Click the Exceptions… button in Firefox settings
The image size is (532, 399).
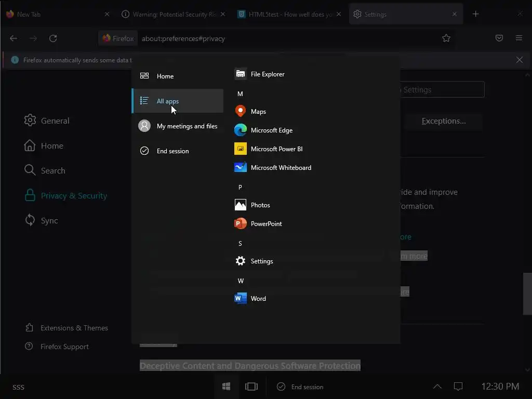[444, 121]
